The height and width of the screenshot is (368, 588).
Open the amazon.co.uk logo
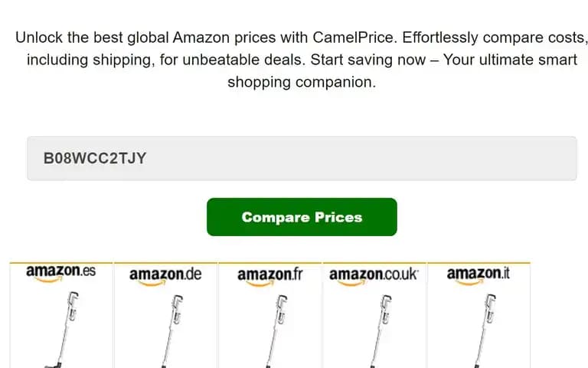tap(374, 277)
